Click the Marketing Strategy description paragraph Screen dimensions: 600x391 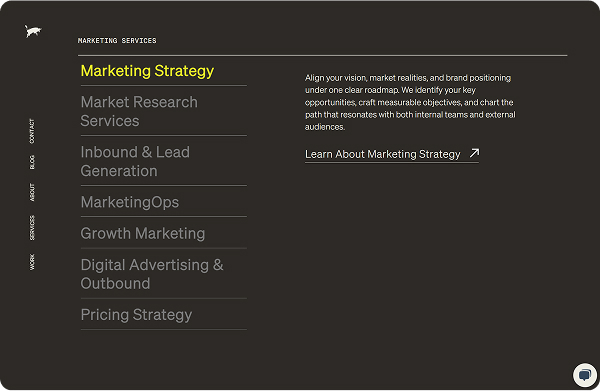pyautogui.click(x=410, y=102)
